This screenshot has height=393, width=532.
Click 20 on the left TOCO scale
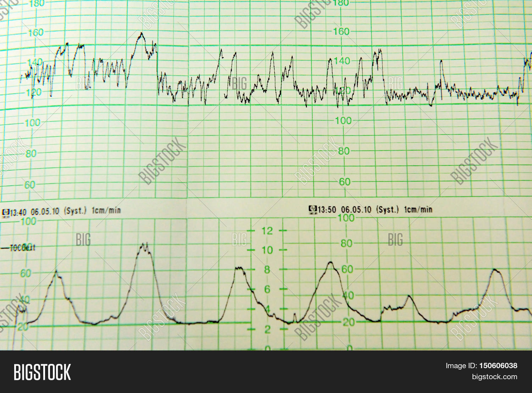23,327
